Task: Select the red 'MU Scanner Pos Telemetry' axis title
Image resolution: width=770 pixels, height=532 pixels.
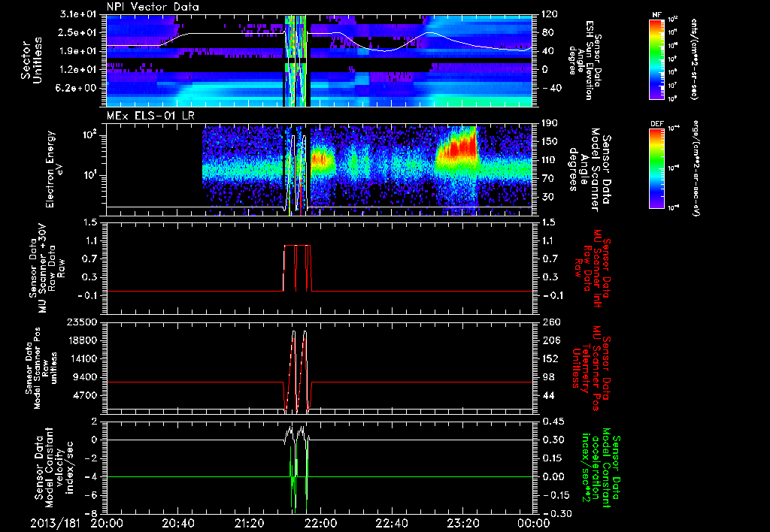Action: tap(591, 368)
